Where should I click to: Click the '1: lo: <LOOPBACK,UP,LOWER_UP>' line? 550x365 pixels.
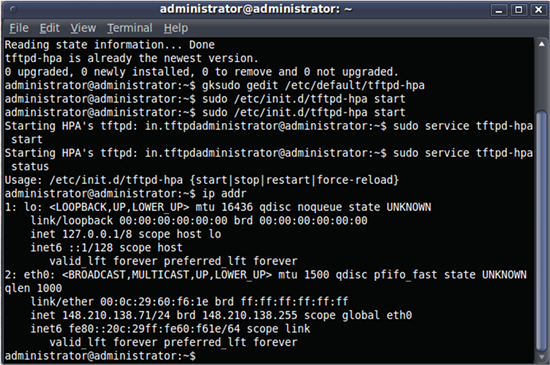pos(218,207)
